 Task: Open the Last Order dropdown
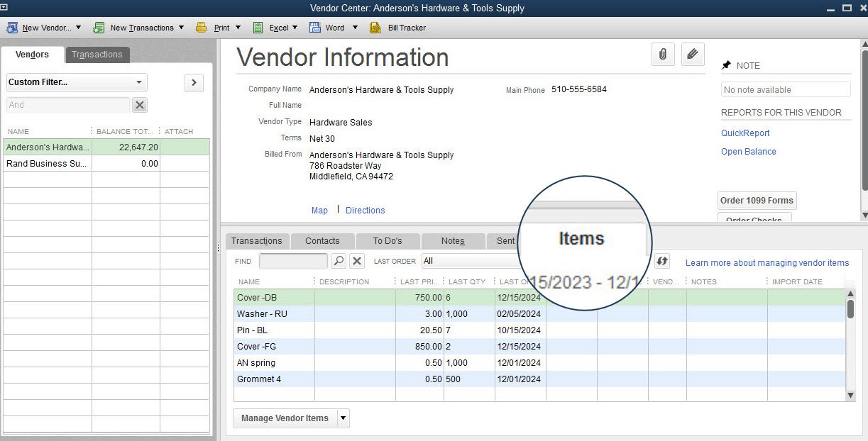click(x=468, y=261)
